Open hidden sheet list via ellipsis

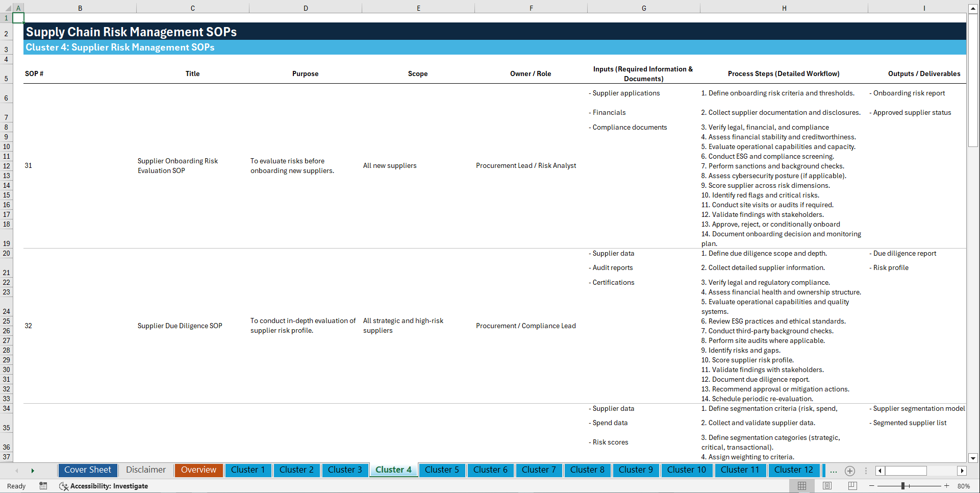click(x=833, y=471)
